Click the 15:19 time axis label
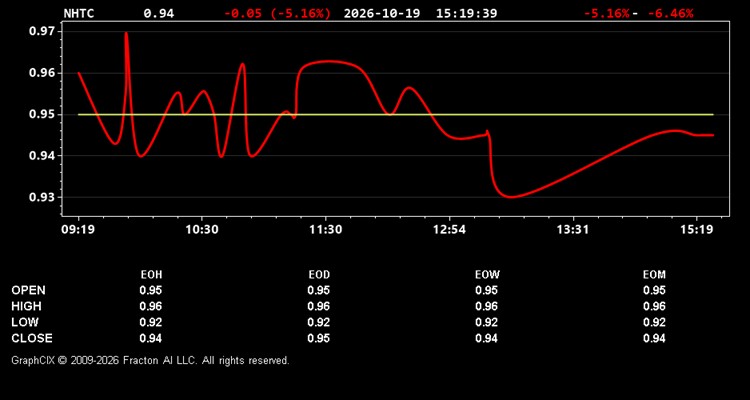The width and height of the screenshot is (750, 400). (x=696, y=230)
